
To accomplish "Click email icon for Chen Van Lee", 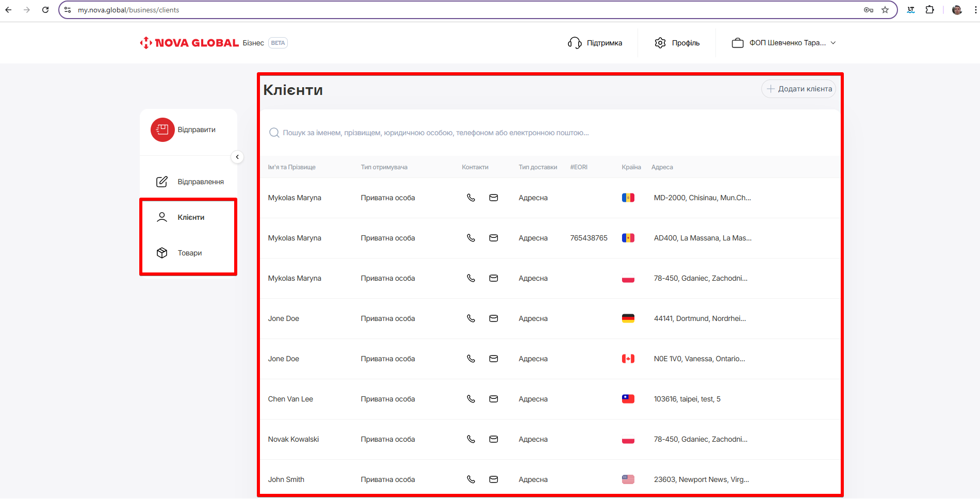I will [494, 399].
